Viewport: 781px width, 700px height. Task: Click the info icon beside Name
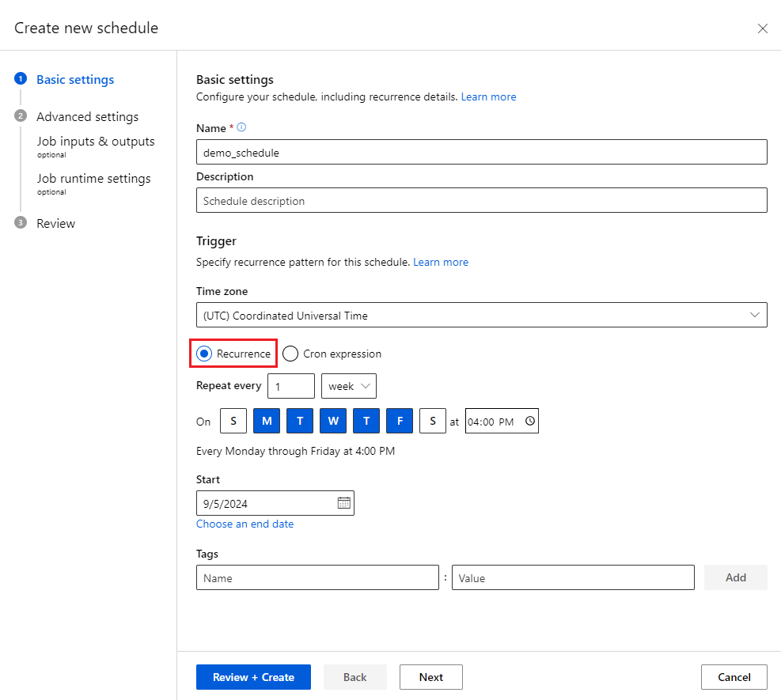pyautogui.click(x=242, y=127)
